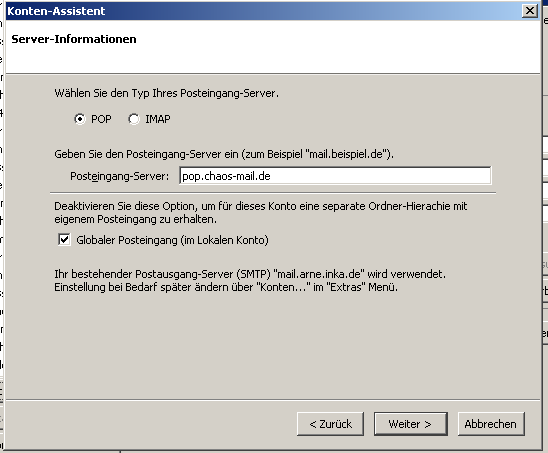Click the IMAP label text
The height and width of the screenshot is (453, 548).
[158, 119]
